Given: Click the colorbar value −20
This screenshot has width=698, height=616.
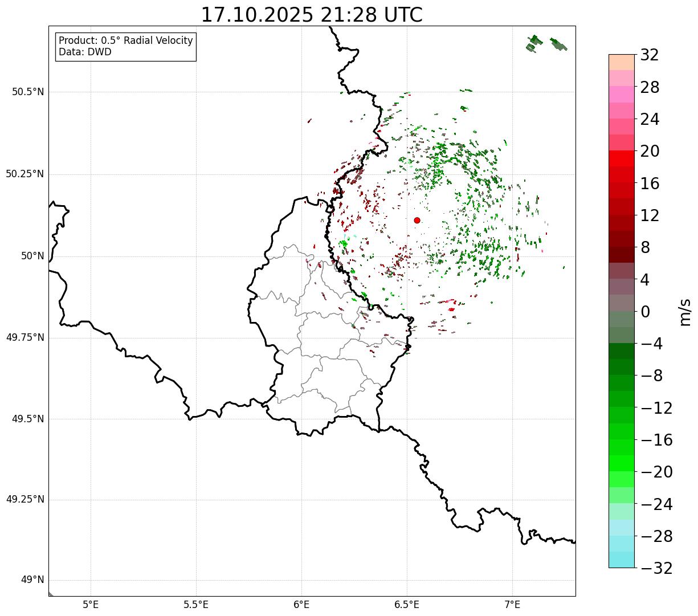Looking at the screenshot, I should tap(656, 472).
